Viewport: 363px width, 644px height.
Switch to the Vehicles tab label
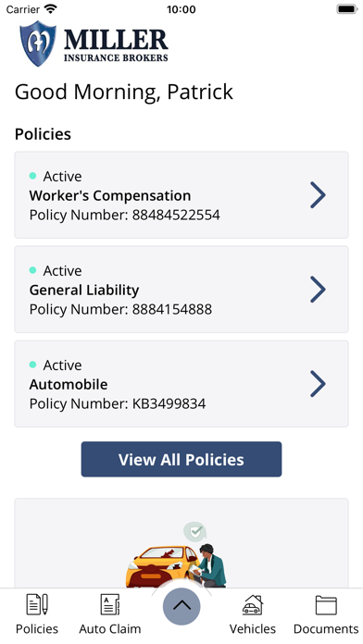click(253, 629)
